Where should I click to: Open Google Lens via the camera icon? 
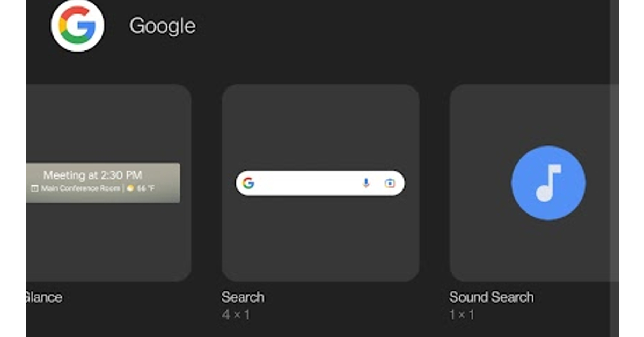pos(389,183)
